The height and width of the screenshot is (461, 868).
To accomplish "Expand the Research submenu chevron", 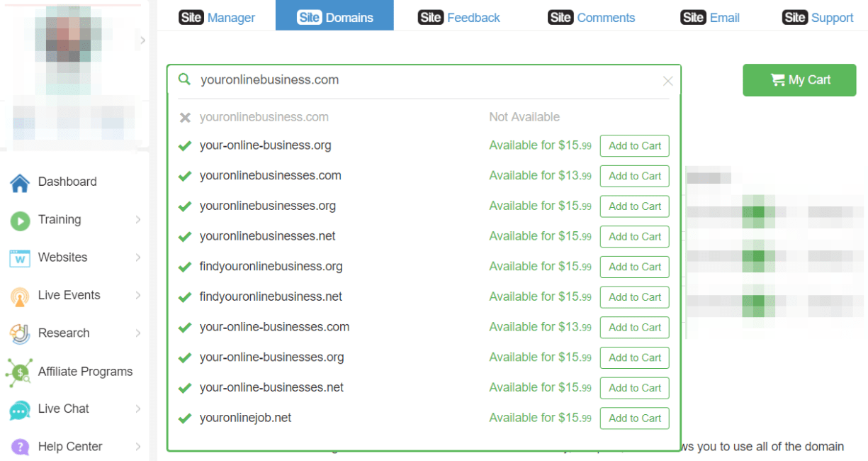I will coord(138,333).
